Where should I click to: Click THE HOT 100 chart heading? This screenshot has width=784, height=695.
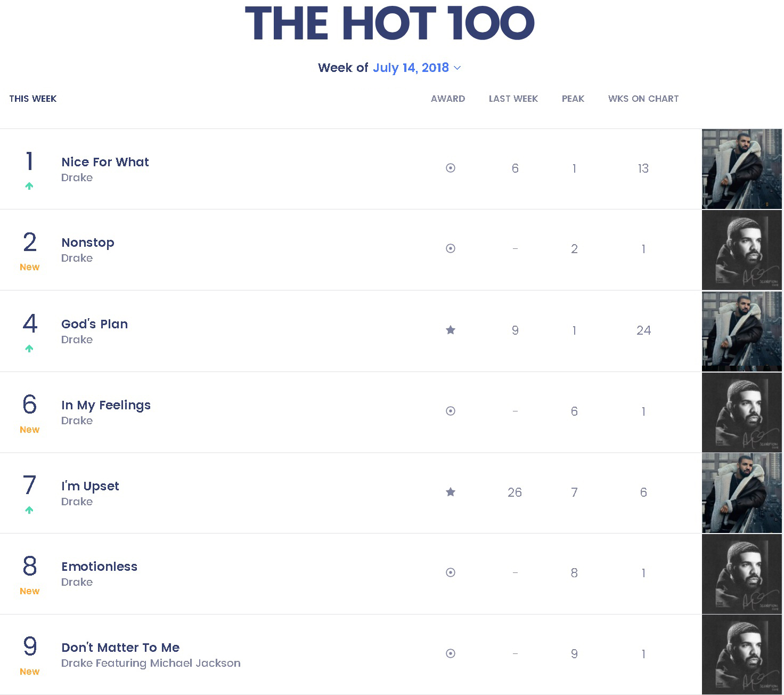coord(389,23)
